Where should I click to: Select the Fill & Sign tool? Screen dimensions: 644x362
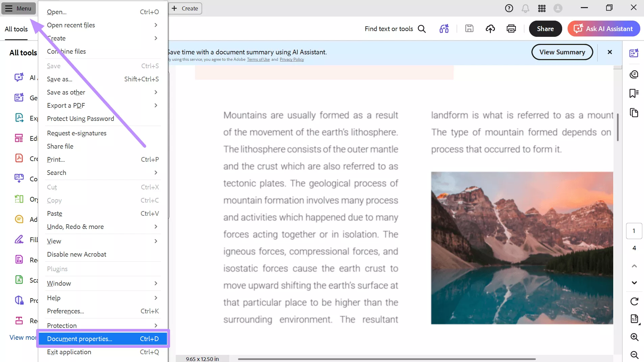(x=19, y=240)
